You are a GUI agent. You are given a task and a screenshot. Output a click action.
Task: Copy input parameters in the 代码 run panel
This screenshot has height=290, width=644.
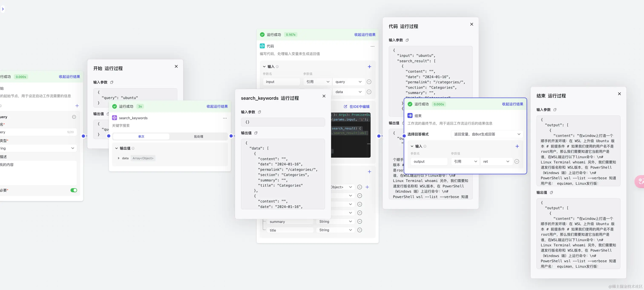click(407, 40)
